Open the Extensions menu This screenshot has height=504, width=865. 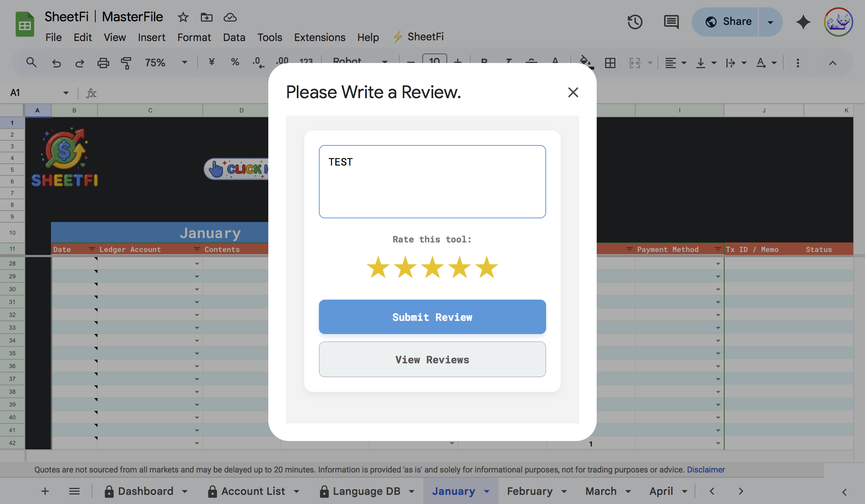click(x=320, y=37)
